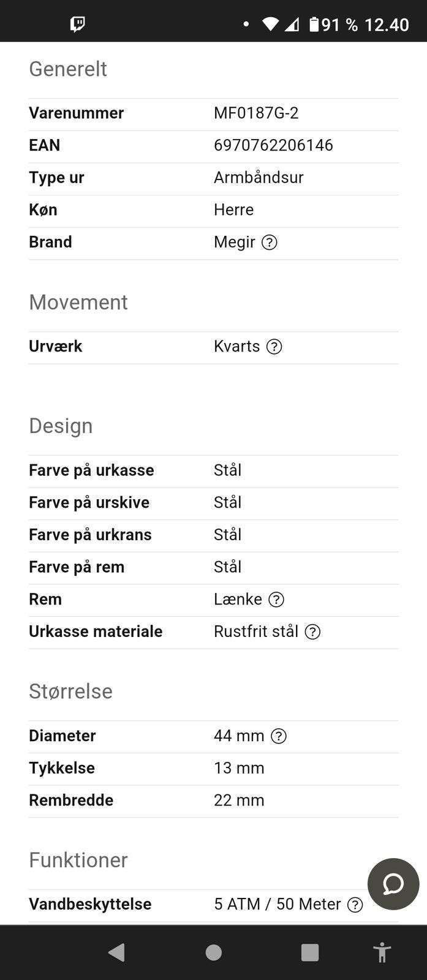
Task: Click help icon next to Megir brand
Action: pos(270,243)
